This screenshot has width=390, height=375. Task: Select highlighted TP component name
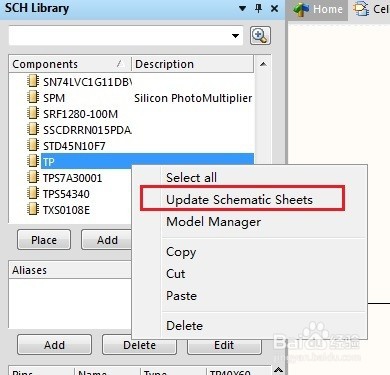click(x=48, y=162)
